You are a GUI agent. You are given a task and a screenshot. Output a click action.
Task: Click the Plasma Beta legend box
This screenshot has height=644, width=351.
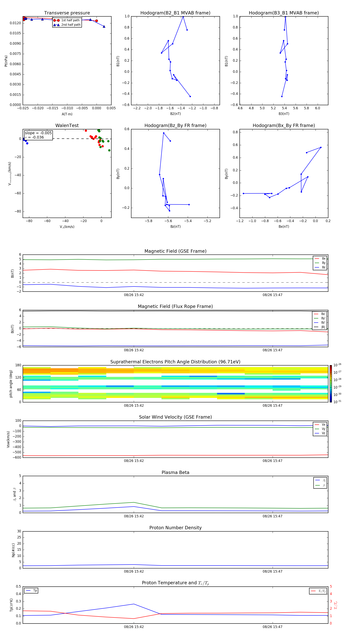point(320,483)
